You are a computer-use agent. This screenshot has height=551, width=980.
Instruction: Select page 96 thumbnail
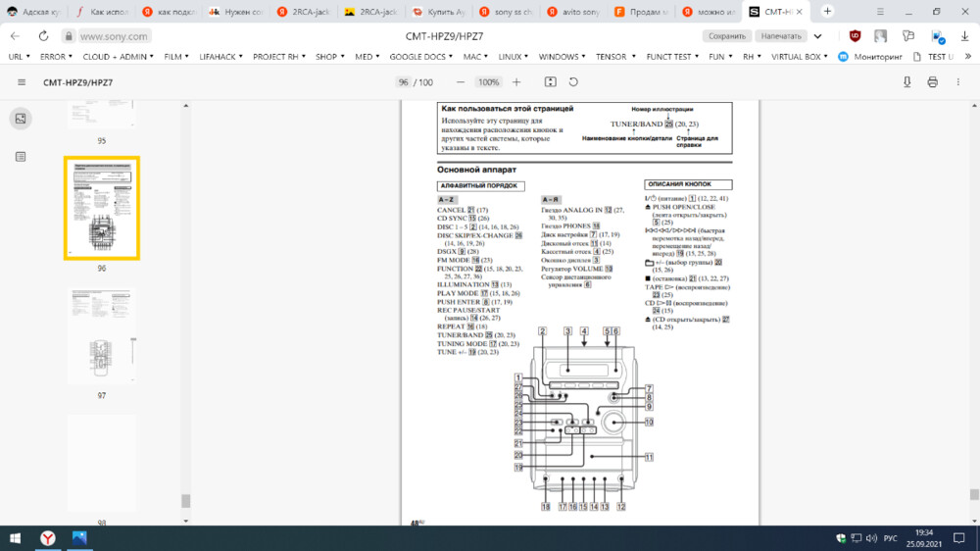(101, 208)
